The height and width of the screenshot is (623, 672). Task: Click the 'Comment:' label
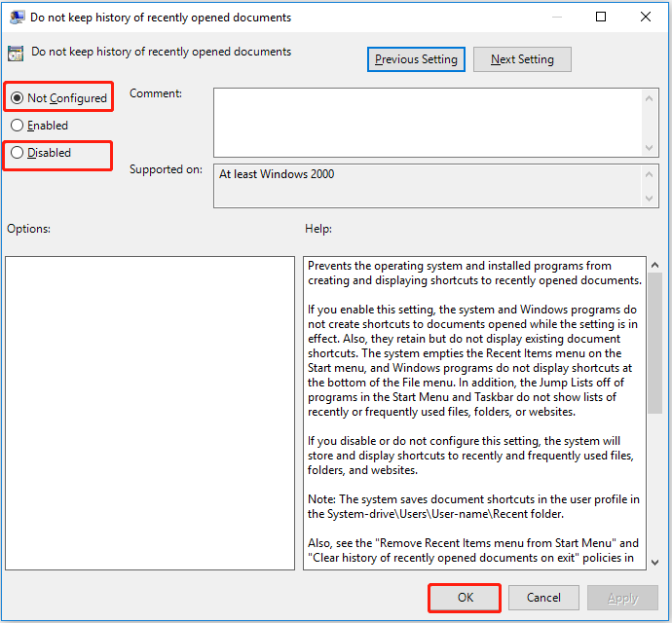tap(156, 93)
